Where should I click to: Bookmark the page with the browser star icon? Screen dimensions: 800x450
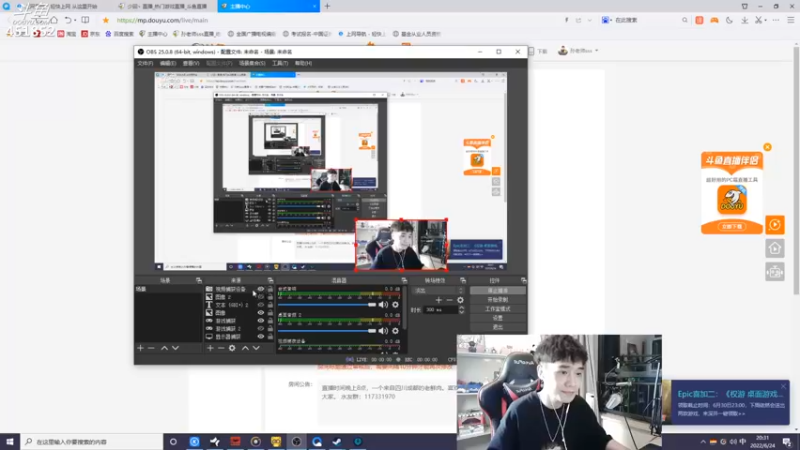[x=106, y=20]
